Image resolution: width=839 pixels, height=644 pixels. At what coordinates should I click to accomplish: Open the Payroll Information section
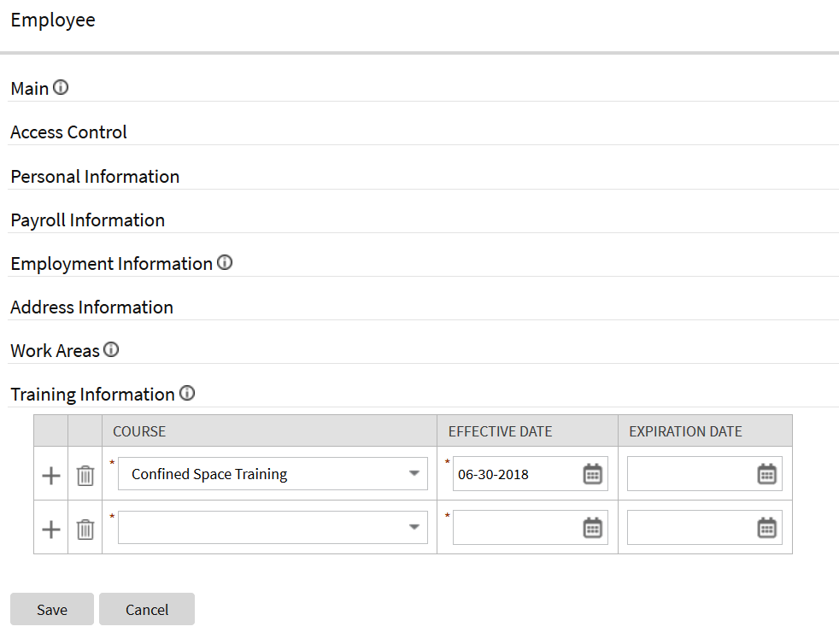tap(87, 220)
